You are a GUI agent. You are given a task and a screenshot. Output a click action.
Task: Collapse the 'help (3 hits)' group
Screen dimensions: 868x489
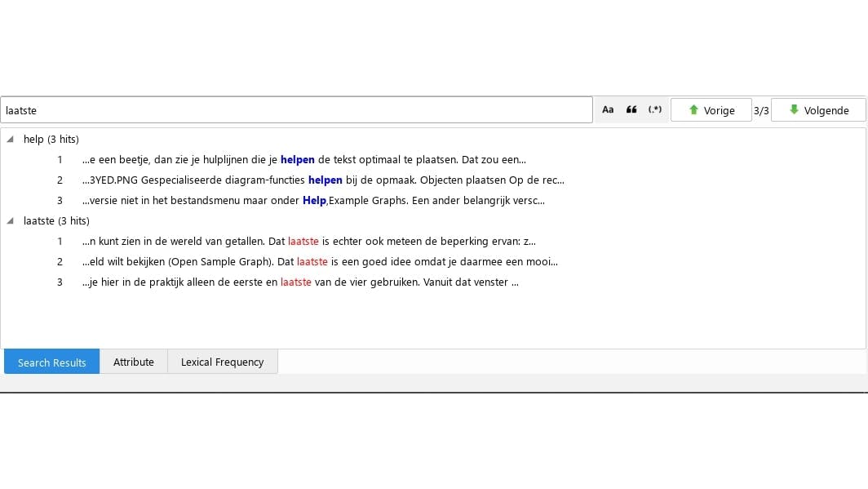[x=10, y=139]
